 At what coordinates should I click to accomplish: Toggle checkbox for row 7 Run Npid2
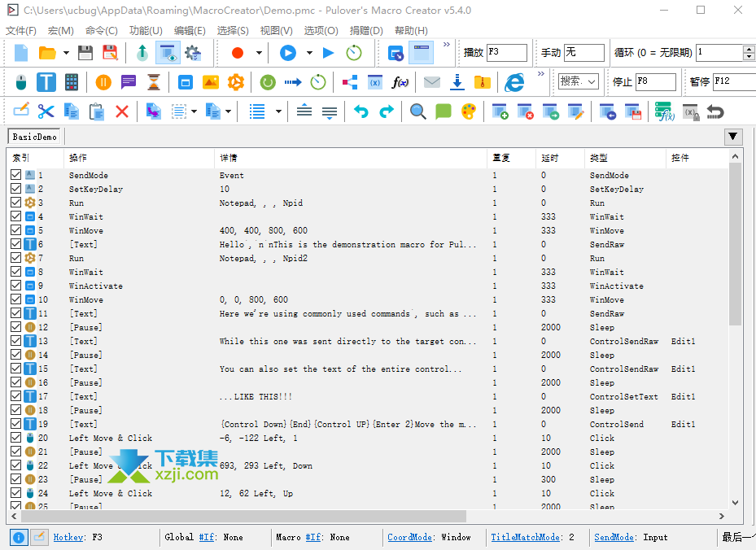click(x=15, y=258)
